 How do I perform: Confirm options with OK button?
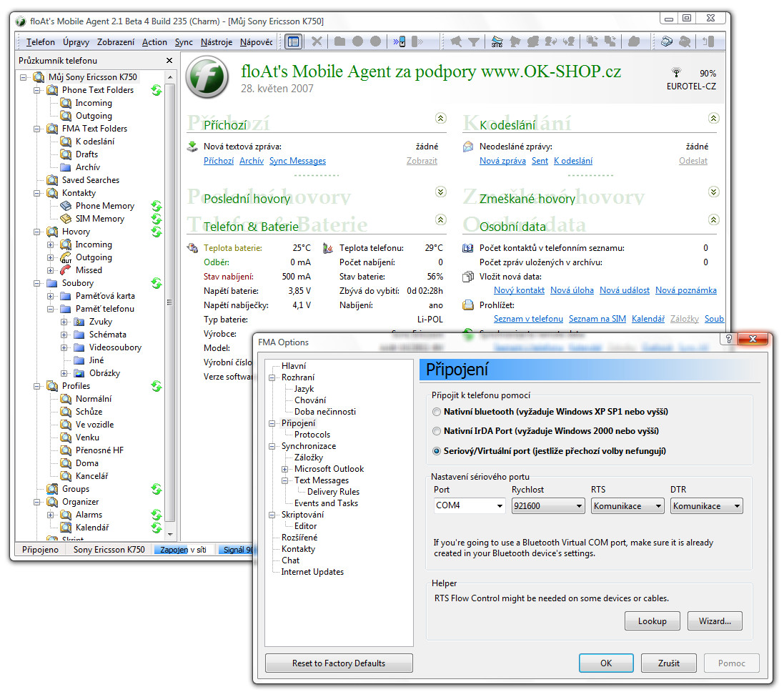606,663
